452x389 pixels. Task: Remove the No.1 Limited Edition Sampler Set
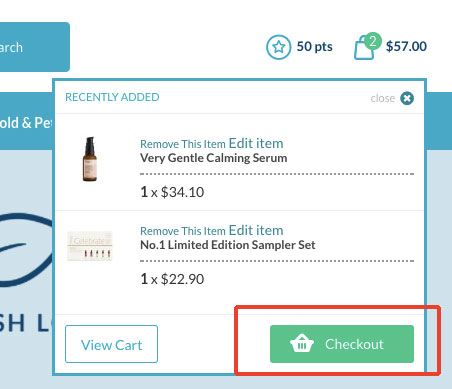pyautogui.click(x=183, y=231)
